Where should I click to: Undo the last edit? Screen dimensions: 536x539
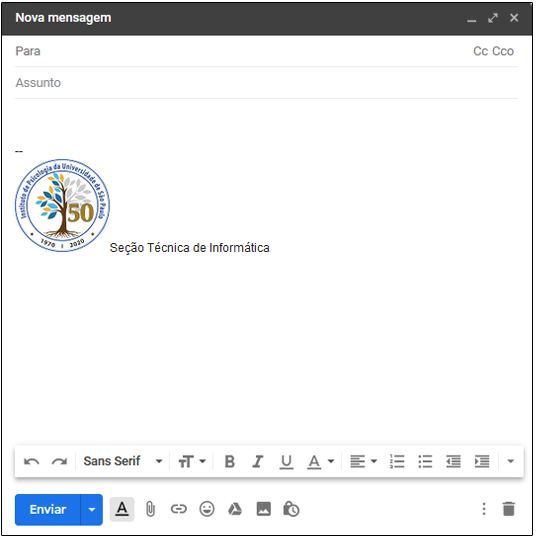coord(32,462)
